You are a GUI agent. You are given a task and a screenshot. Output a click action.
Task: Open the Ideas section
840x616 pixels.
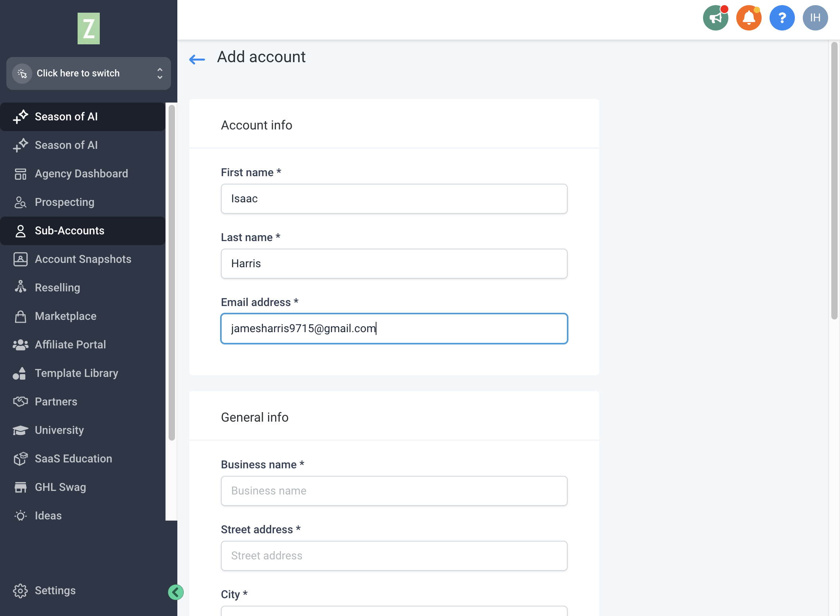click(83, 516)
